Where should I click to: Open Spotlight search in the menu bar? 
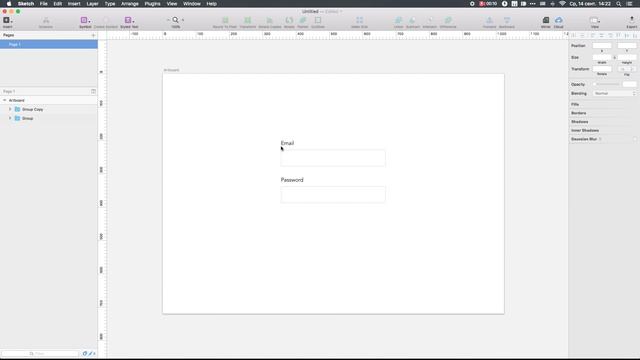click(619, 4)
